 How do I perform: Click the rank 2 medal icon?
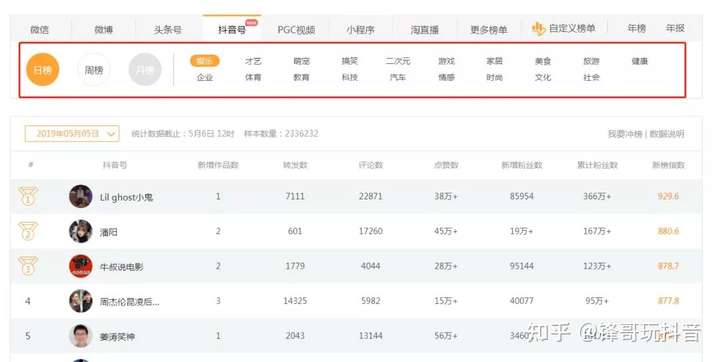coord(28,231)
